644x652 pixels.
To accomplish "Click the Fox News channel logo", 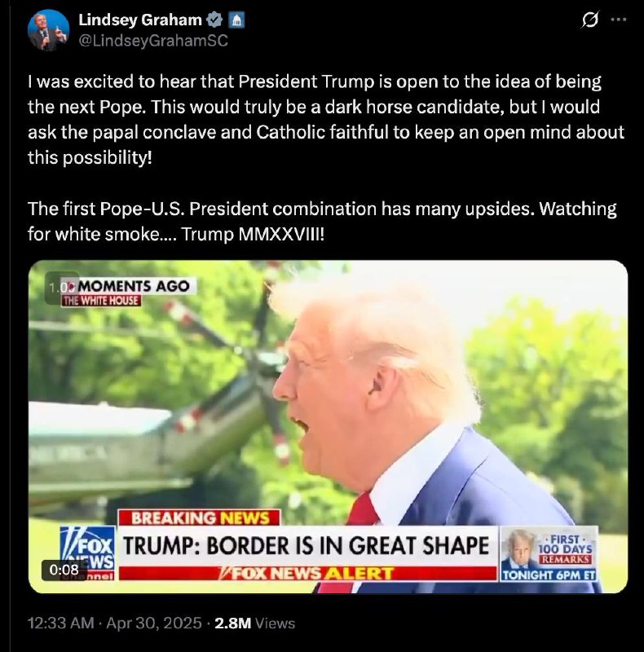I will click(88, 553).
